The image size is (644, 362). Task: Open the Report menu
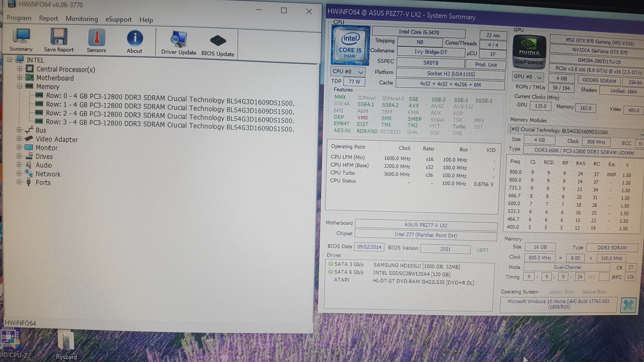(48, 18)
